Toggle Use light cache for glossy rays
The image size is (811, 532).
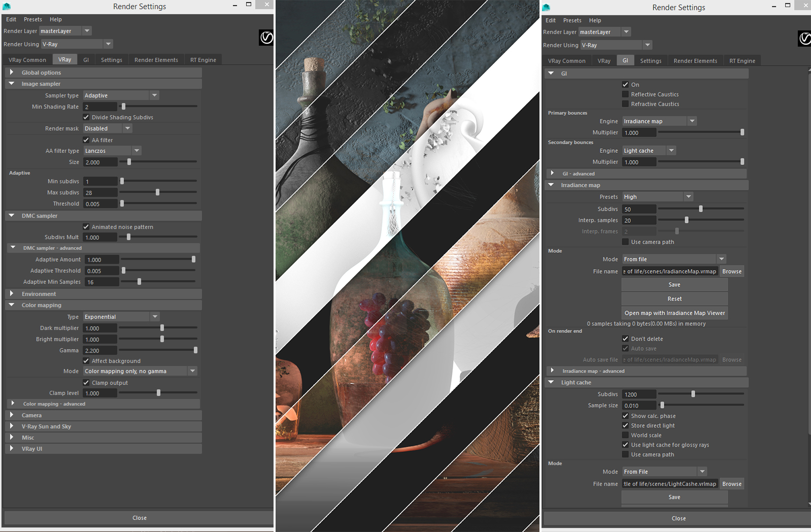[x=625, y=445]
